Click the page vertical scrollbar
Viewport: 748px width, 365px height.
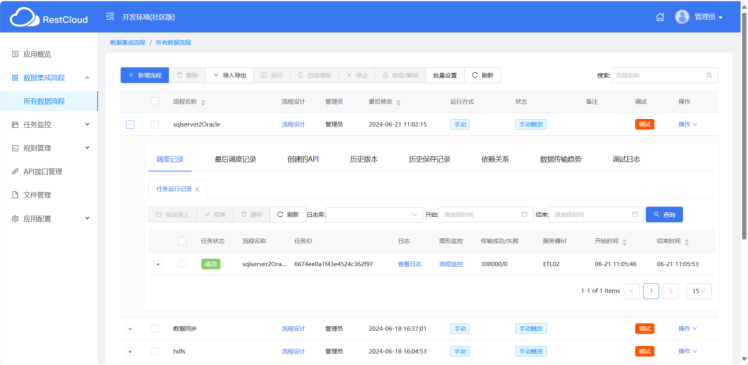click(x=744, y=124)
